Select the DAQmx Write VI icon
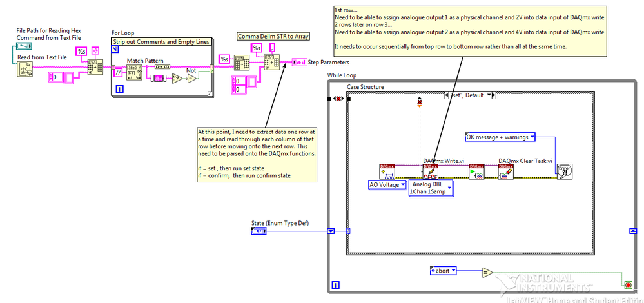 point(431,171)
